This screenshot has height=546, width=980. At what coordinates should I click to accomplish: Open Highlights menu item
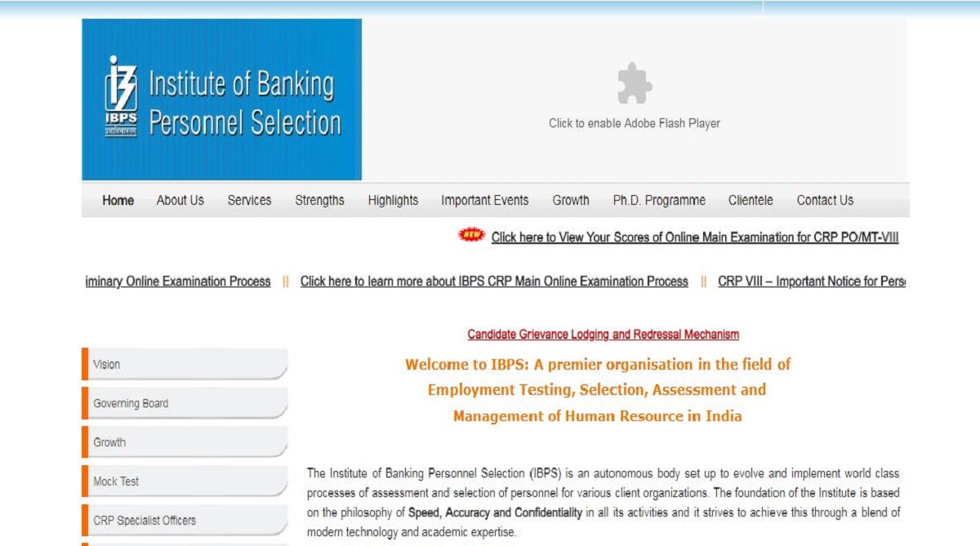tap(393, 200)
